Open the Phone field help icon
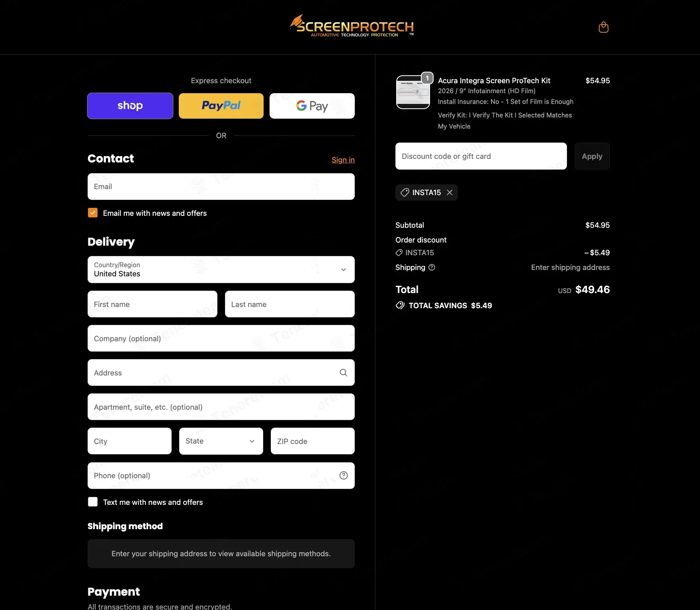This screenshot has width=700, height=610. (x=343, y=475)
